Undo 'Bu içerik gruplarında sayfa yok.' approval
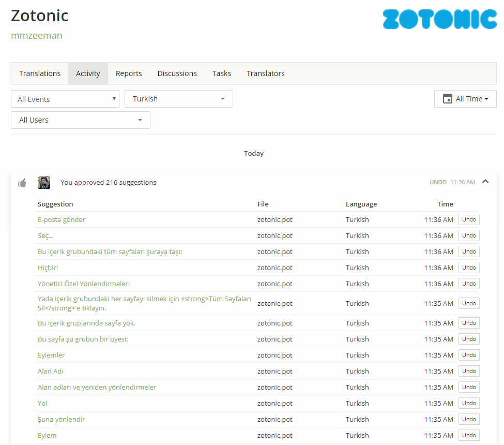 (469, 323)
